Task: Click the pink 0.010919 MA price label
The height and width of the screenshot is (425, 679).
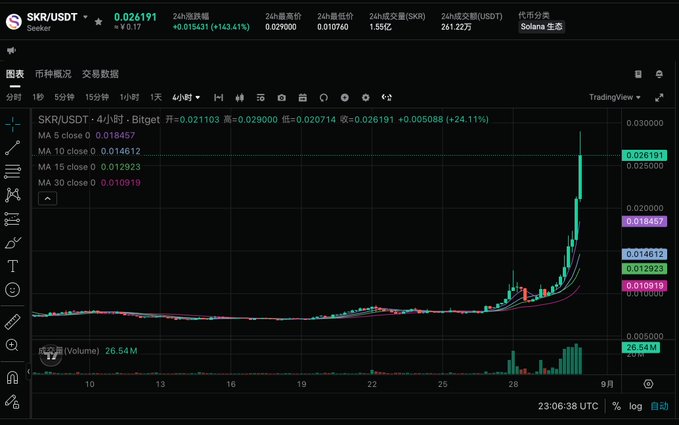Action: 644,285
